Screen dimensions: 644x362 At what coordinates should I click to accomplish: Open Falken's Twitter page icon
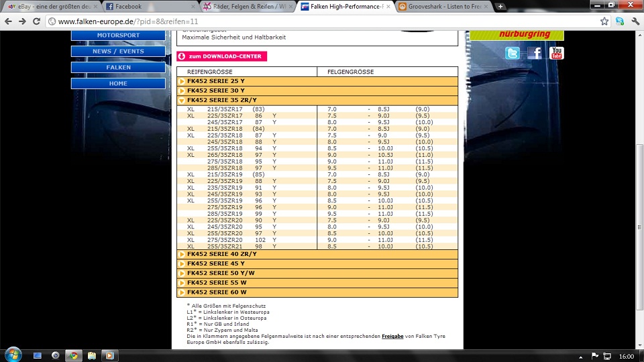pos(513,53)
